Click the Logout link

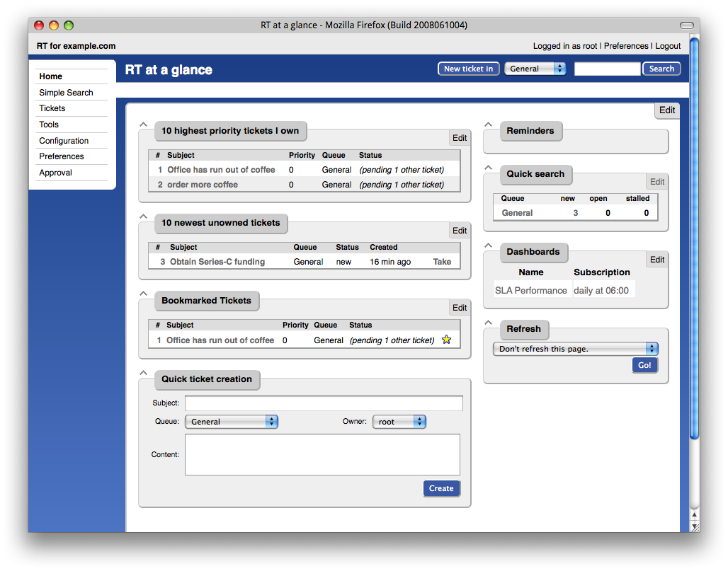coord(668,46)
